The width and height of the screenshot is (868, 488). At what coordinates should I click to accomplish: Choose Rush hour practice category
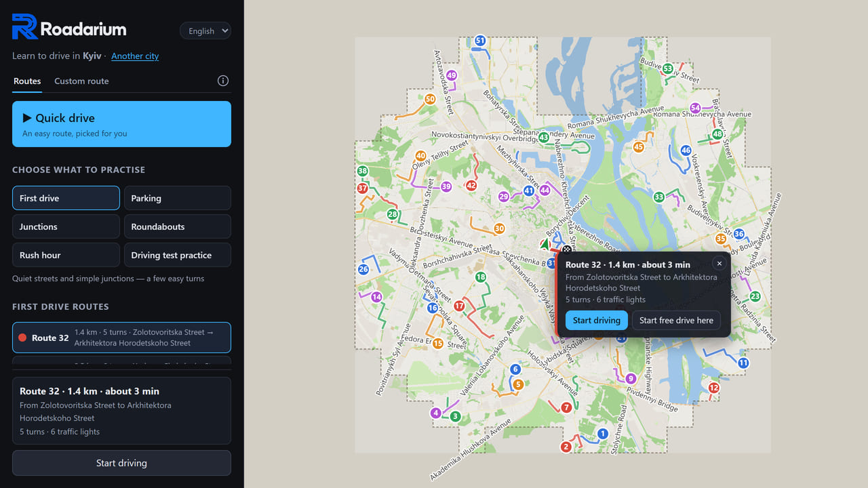(x=66, y=255)
